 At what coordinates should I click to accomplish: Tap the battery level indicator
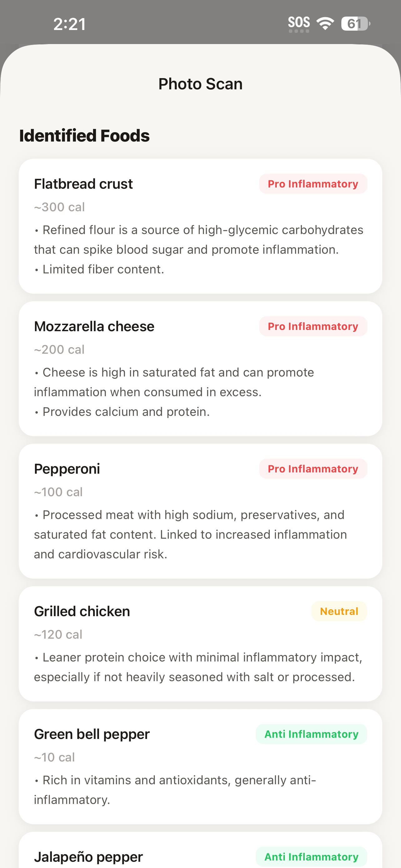[x=355, y=23]
